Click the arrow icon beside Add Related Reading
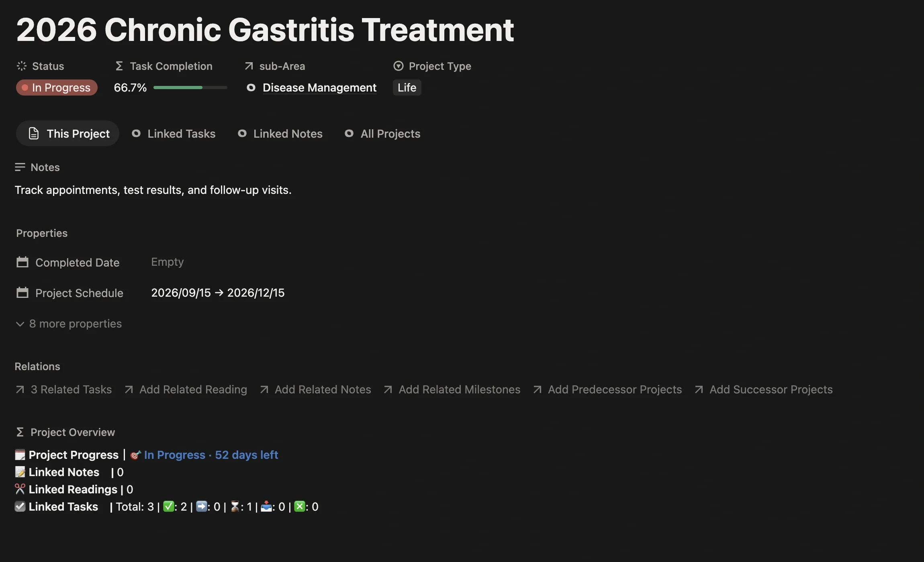 (129, 389)
